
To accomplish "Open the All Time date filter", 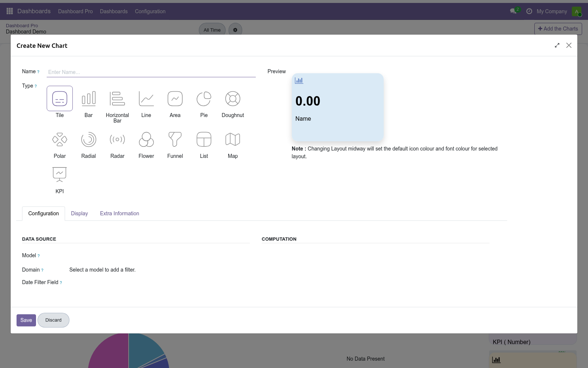I will coord(212,30).
